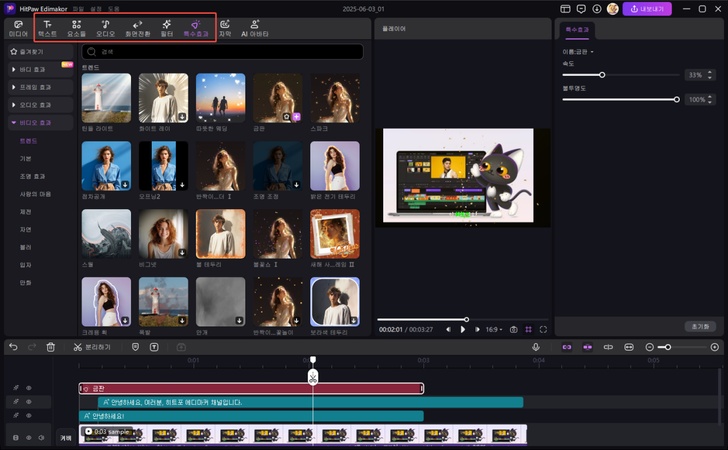Select the 기본 subcategory in sidebar
Screen dimensions: 728x450
(x=26, y=158)
